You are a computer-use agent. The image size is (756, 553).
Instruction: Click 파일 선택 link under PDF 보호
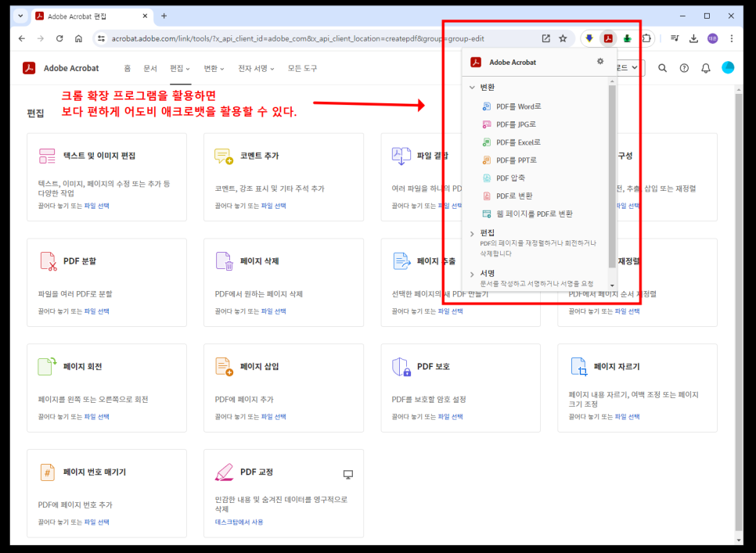pos(450,417)
